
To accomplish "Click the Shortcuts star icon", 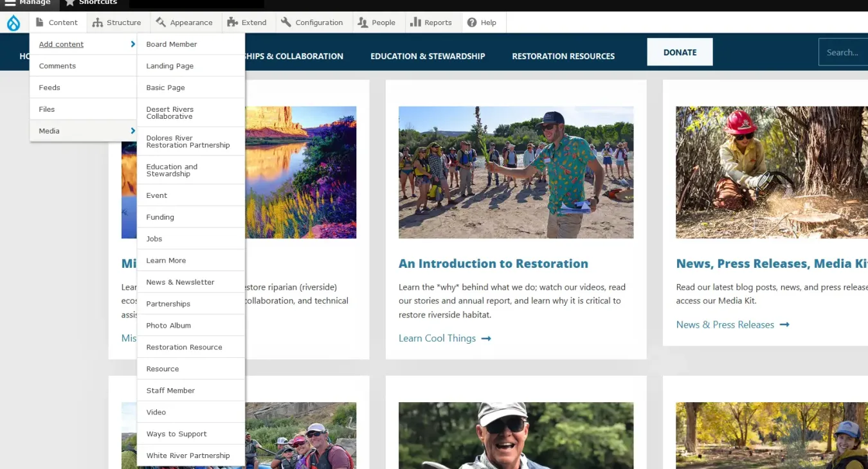I will (70, 3).
